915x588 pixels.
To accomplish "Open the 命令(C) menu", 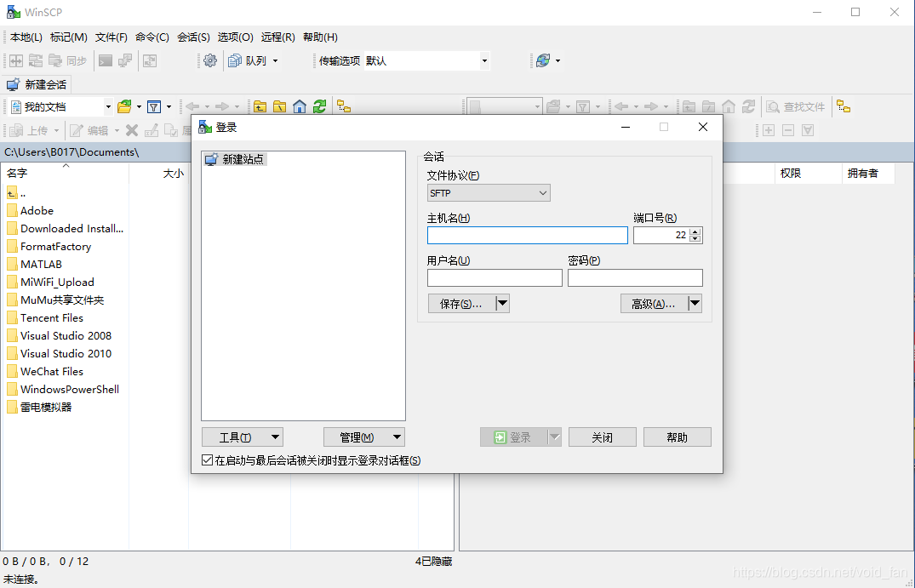I will click(152, 37).
